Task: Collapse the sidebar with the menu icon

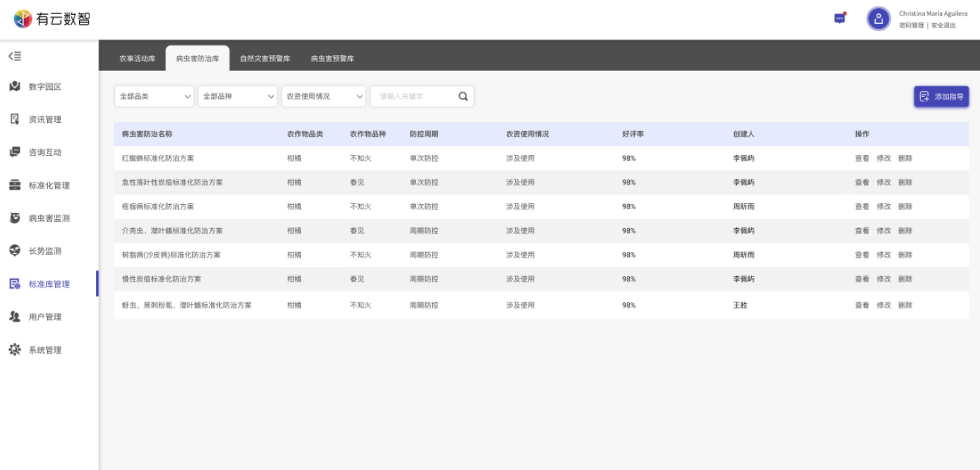Action: click(14, 57)
